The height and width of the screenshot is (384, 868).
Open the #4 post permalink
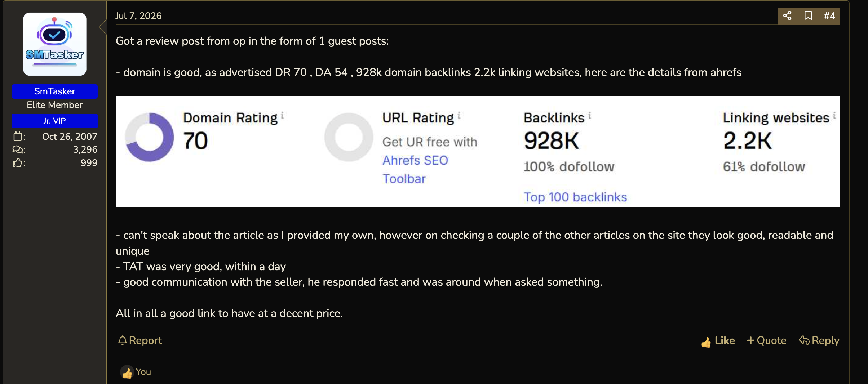[829, 16]
